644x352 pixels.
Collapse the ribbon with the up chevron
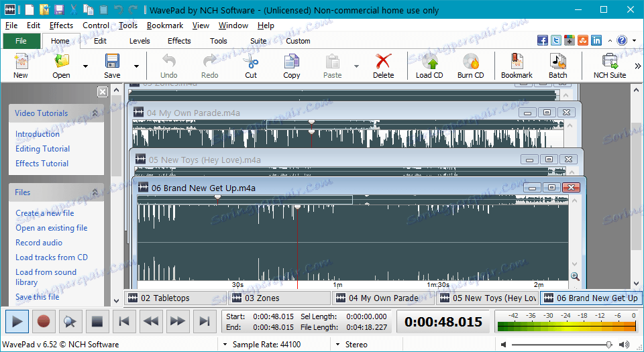point(610,41)
